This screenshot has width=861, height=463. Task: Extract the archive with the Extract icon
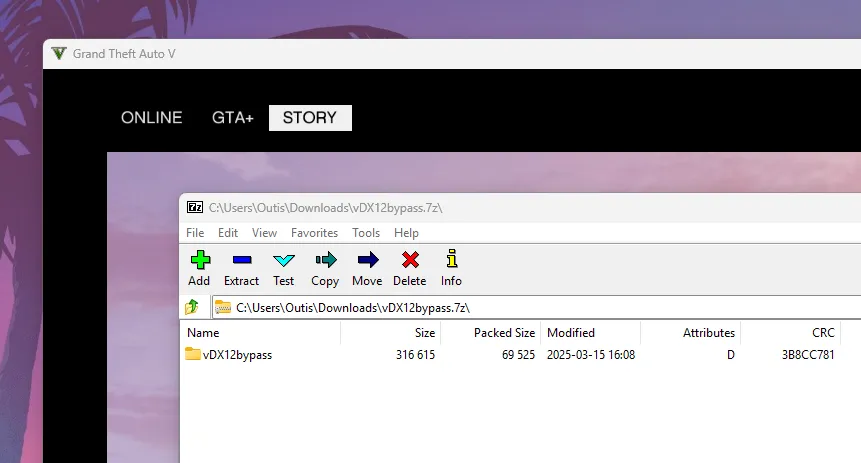(x=242, y=269)
